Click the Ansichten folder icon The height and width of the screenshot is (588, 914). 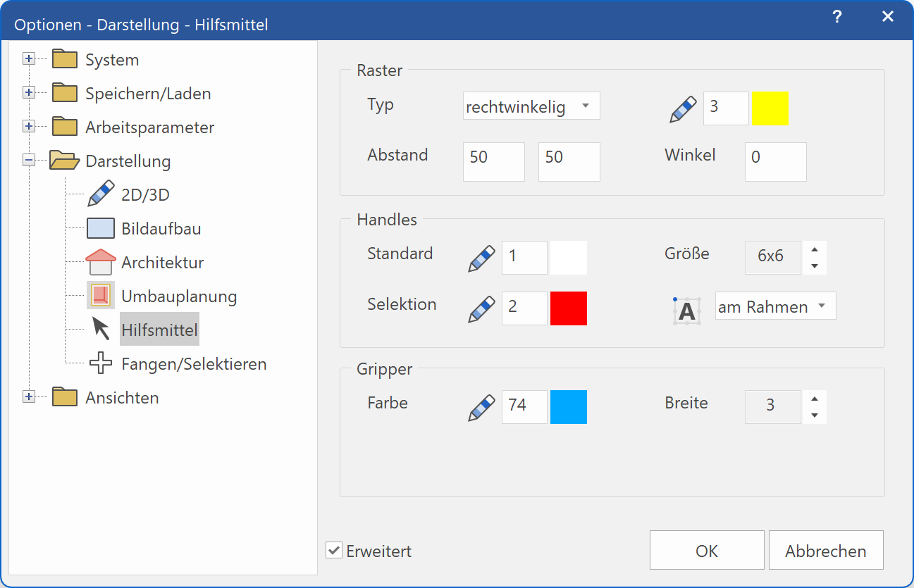point(64,396)
